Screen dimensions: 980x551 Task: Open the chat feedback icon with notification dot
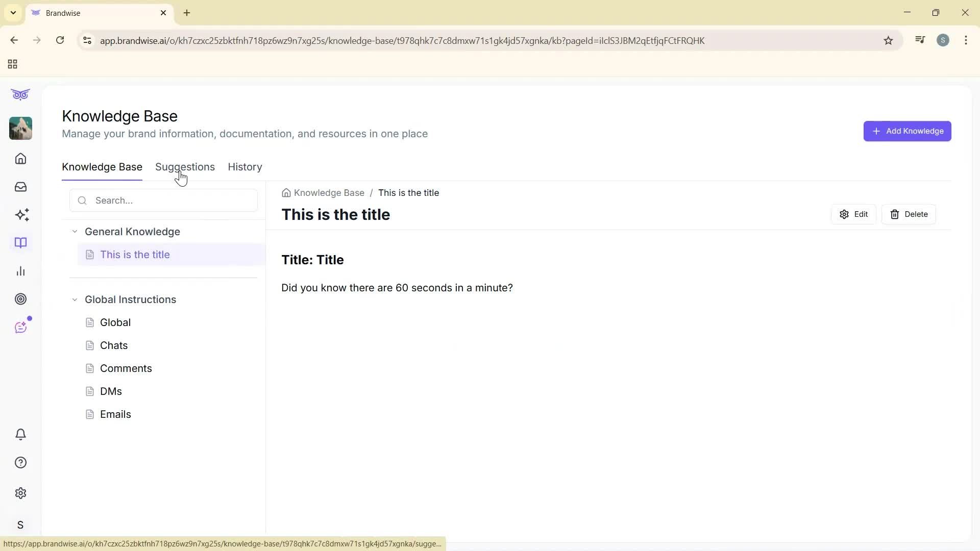pos(20,327)
